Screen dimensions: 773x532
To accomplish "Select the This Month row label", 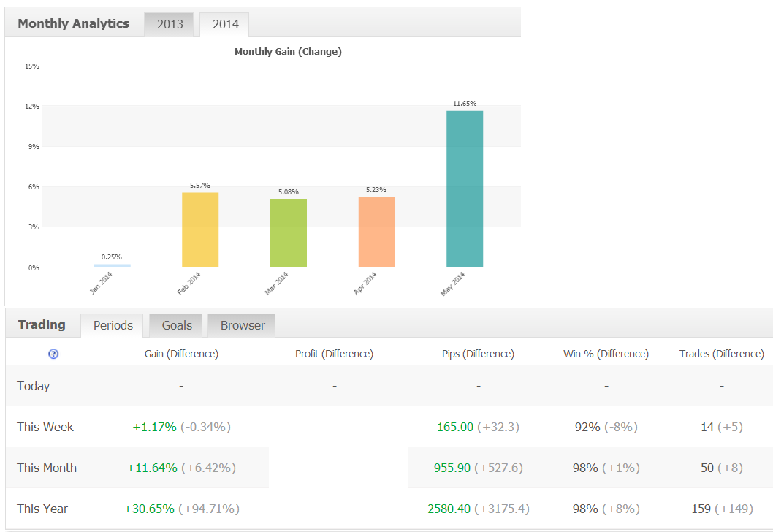I will pyautogui.click(x=46, y=468).
